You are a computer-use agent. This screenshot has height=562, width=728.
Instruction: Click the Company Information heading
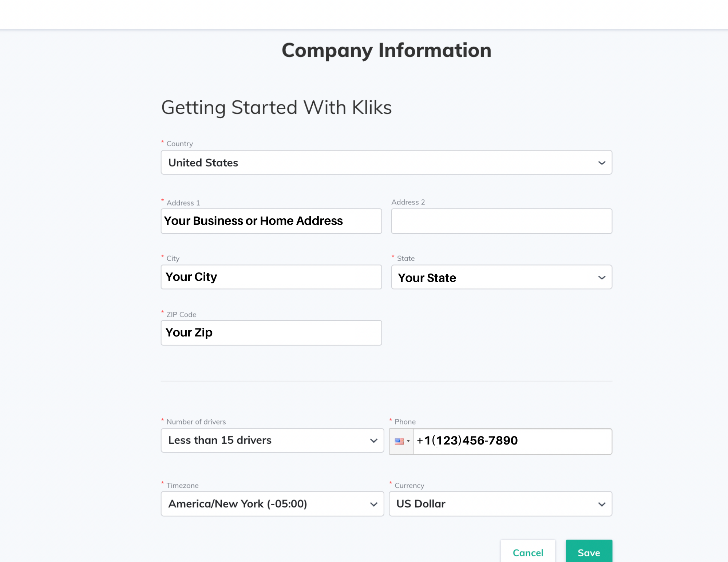[x=386, y=50]
